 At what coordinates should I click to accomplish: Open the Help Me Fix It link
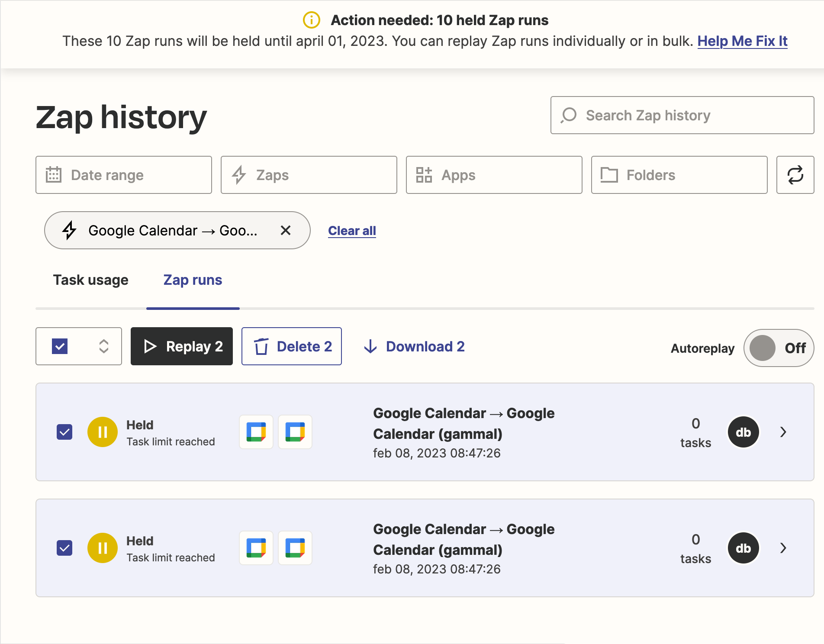(742, 41)
